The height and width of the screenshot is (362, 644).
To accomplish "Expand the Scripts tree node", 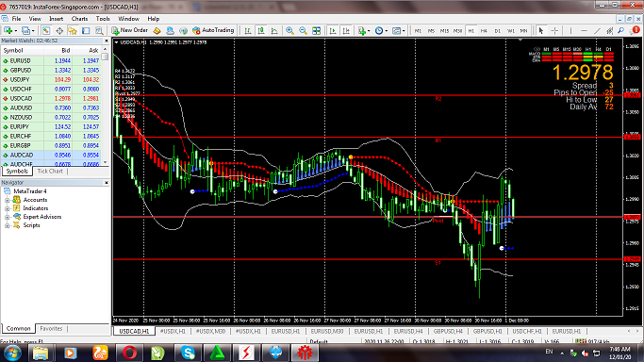I will tap(7, 225).
